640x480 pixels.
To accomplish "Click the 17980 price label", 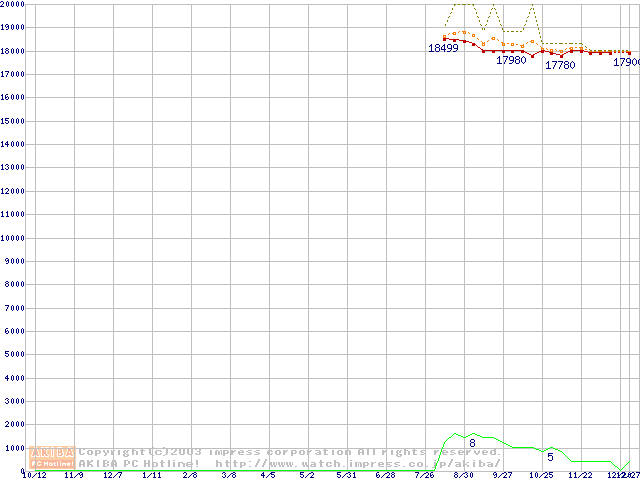I will [511, 60].
